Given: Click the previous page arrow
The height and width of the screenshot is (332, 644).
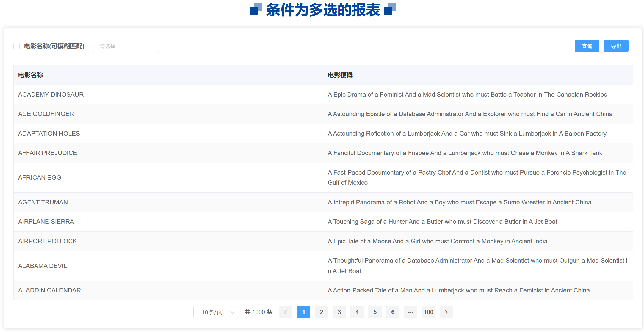Looking at the screenshot, I should click(x=286, y=312).
